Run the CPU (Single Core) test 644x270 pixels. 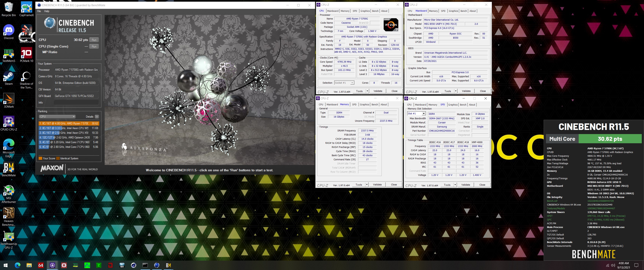click(94, 46)
